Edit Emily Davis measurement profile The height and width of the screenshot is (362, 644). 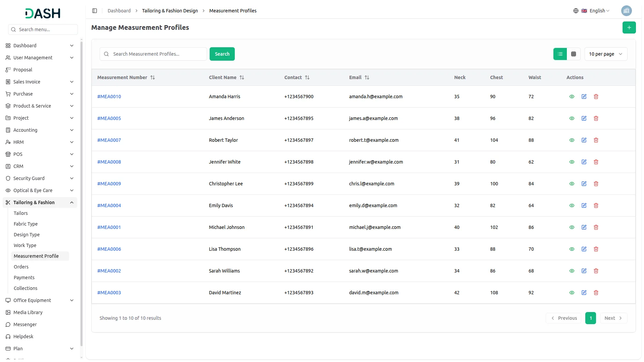[x=584, y=205]
